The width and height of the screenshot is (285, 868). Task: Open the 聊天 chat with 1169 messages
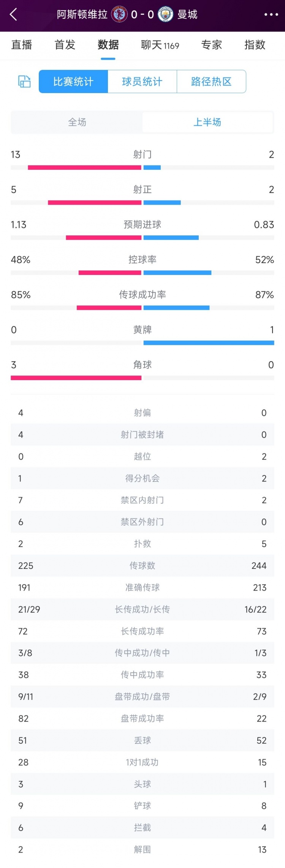[160, 45]
